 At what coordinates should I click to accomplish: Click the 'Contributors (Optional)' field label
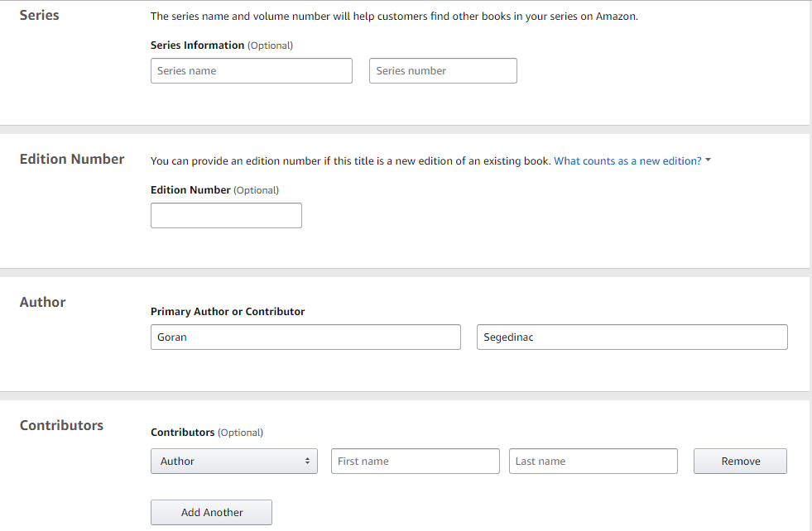coord(206,433)
